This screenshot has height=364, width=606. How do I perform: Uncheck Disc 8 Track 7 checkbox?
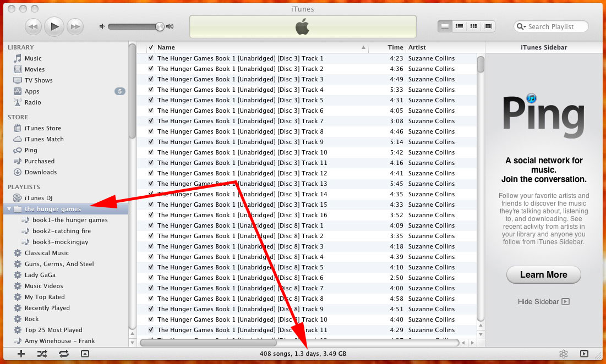click(x=151, y=288)
